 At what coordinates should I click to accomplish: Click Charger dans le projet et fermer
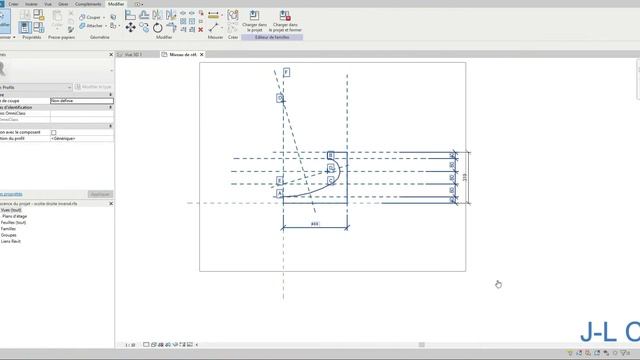tap(285, 16)
